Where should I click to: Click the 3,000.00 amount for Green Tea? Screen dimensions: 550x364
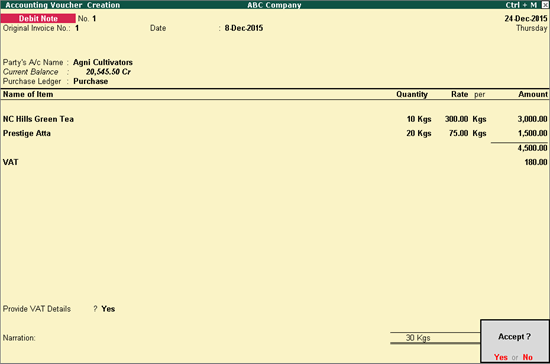tap(532, 119)
